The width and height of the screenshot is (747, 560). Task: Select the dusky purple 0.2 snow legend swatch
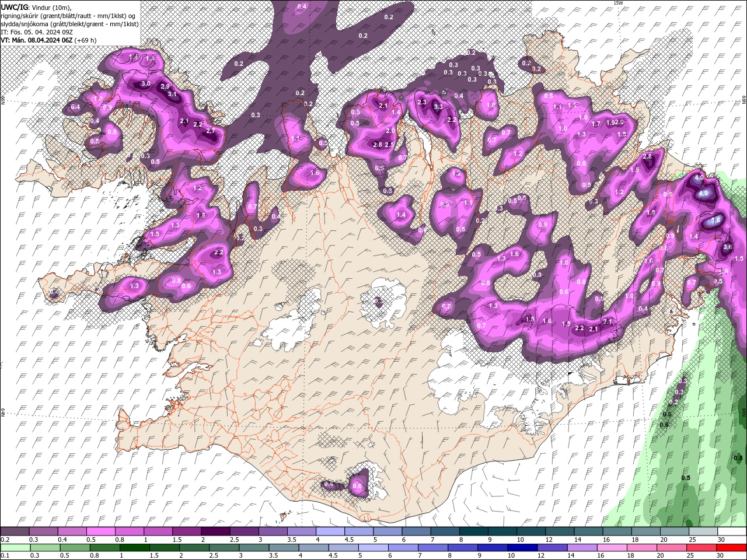[15, 531]
